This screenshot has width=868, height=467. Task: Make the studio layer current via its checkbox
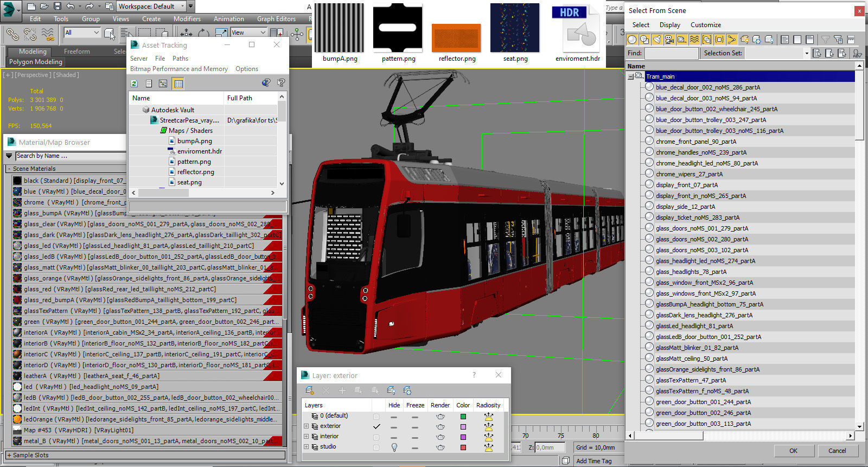(x=376, y=447)
